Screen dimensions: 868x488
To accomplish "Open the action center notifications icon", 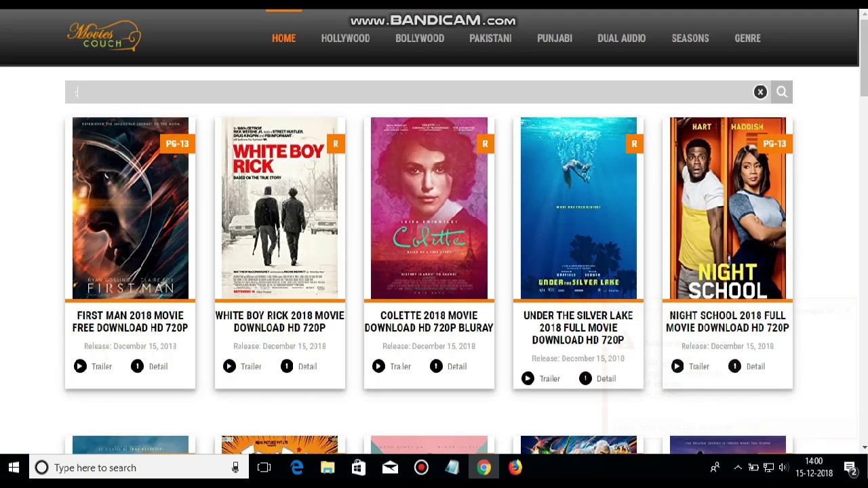I will [x=850, y=468].
